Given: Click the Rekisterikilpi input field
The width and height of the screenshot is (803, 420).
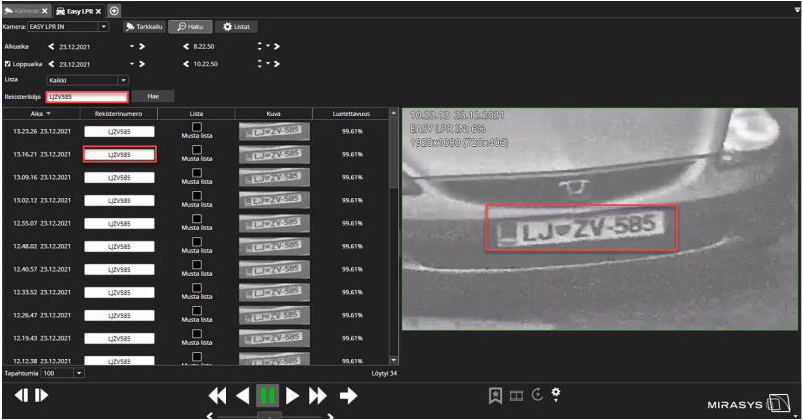Looking at the screenshot, I should (x=87, y=97).
